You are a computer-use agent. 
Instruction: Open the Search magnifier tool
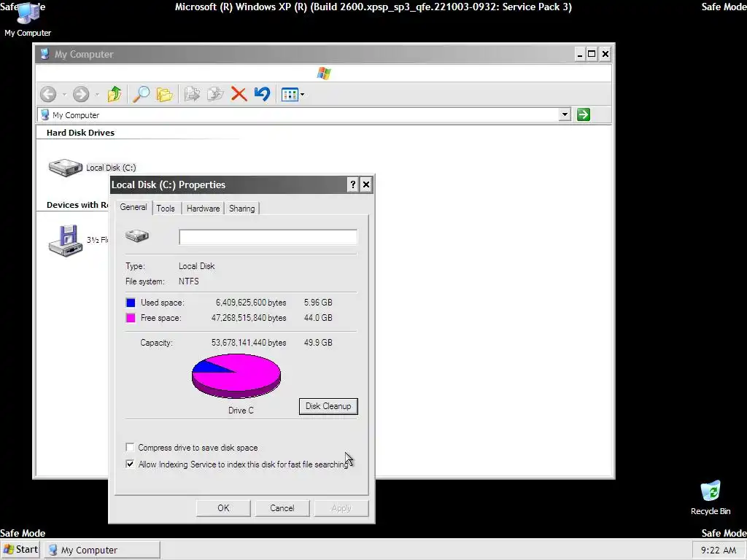click(x=141, y=94)
